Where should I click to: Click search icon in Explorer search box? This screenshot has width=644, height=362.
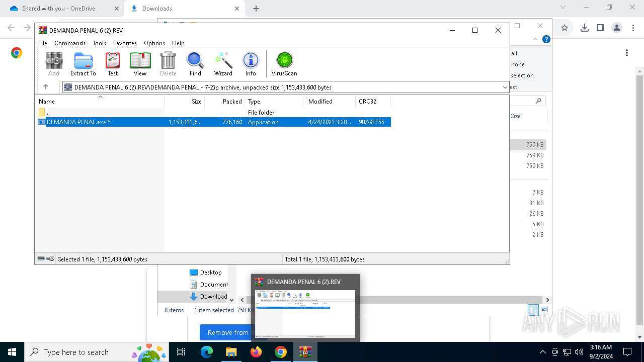click(x=538, y=101)
